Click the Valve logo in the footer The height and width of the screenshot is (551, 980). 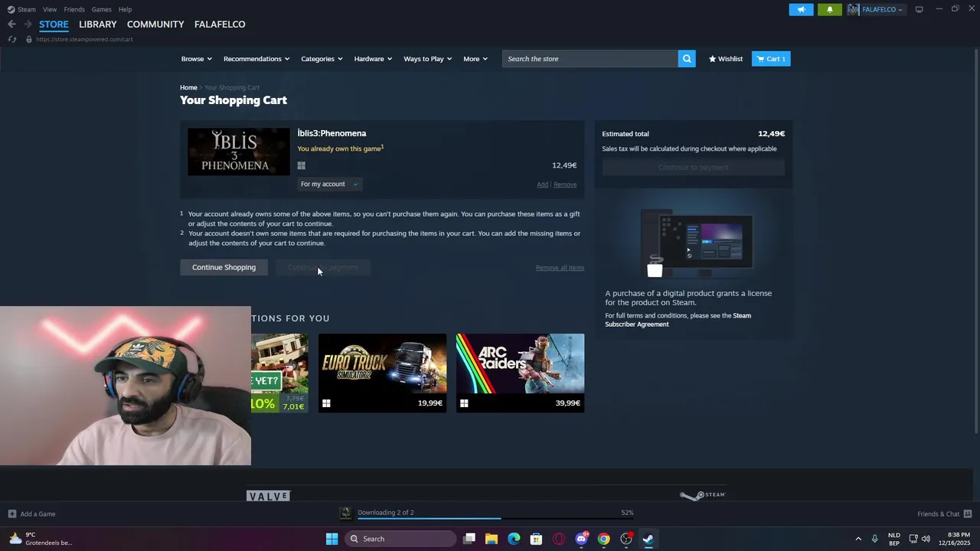tap(268, 497)
